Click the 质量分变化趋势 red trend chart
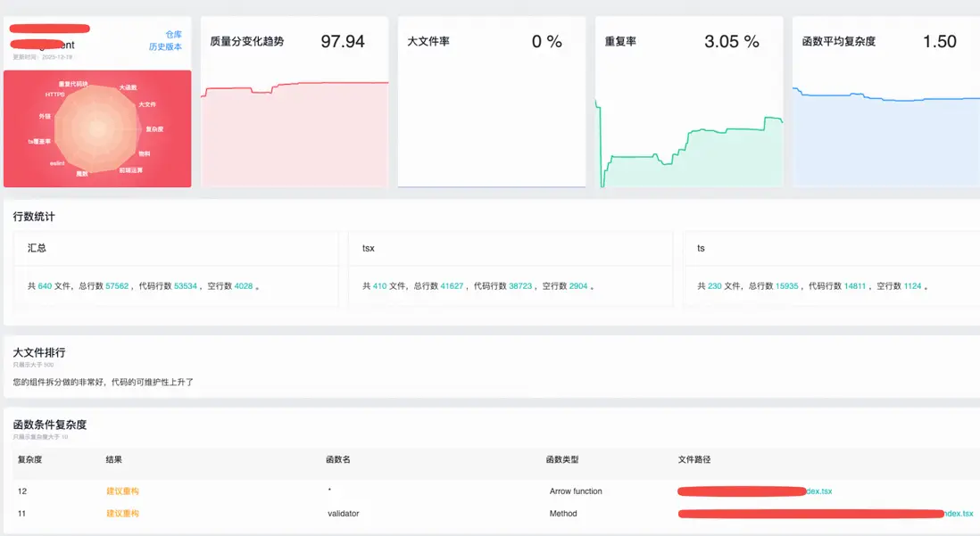 pyautogui.click(x=295, y=134)
